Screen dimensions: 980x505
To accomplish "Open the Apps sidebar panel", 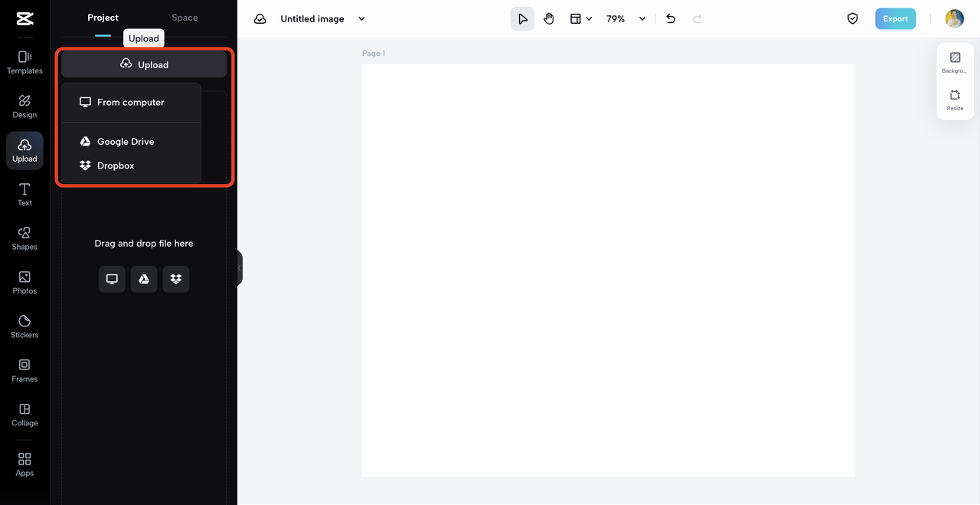I will [x=24, y=464].
